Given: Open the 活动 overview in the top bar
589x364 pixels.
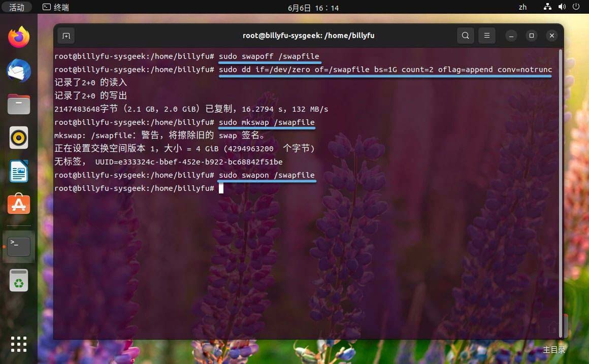Looking at the screenshot, I should point(17,7).
